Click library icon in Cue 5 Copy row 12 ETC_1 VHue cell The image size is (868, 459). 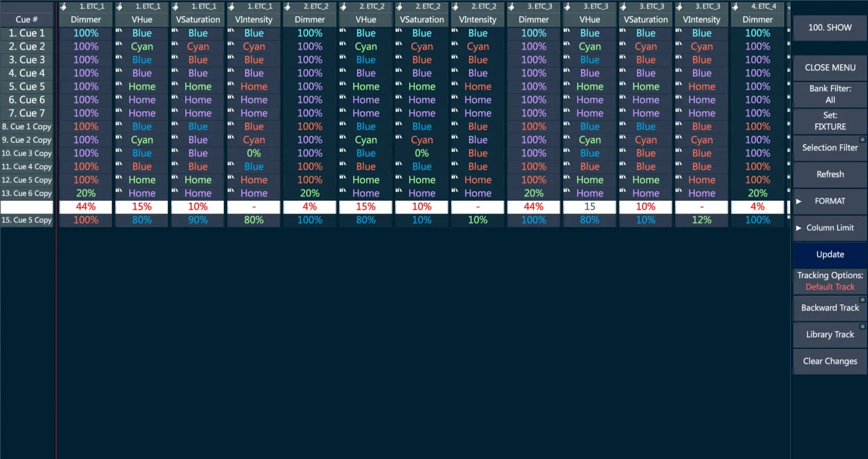pos(119,177)
